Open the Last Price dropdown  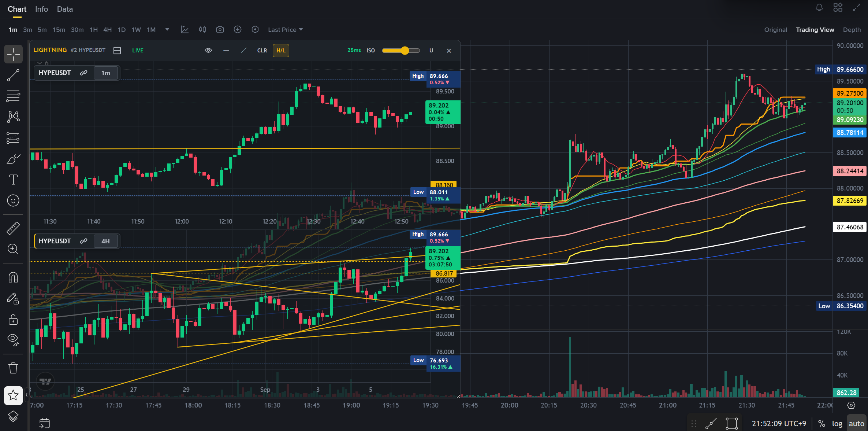pyautogui.click(x=285, y=30)
